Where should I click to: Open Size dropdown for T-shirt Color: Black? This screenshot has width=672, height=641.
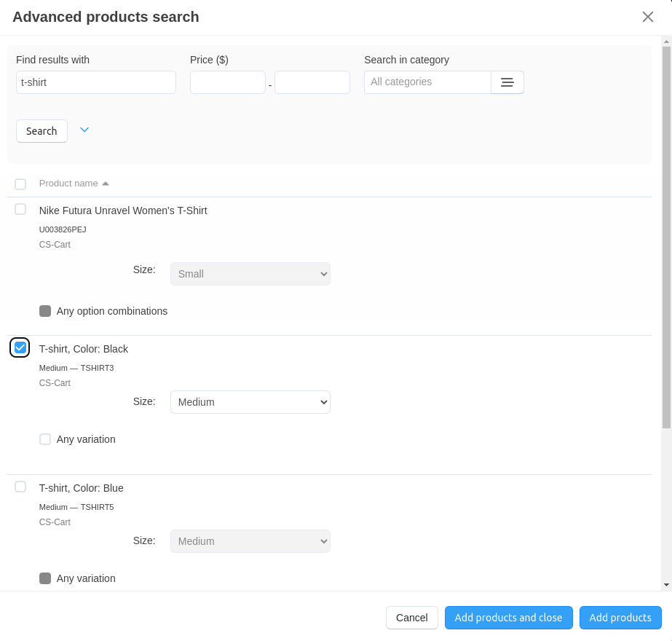pyautogui.click(x=250, y=402)
